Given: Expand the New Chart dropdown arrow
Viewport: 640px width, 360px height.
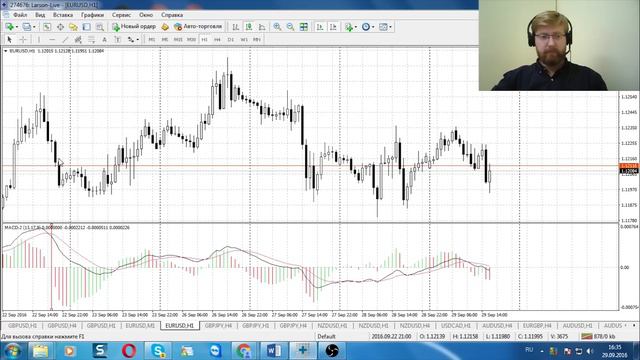Looking at the screenshot, I should tap(17, 27).
